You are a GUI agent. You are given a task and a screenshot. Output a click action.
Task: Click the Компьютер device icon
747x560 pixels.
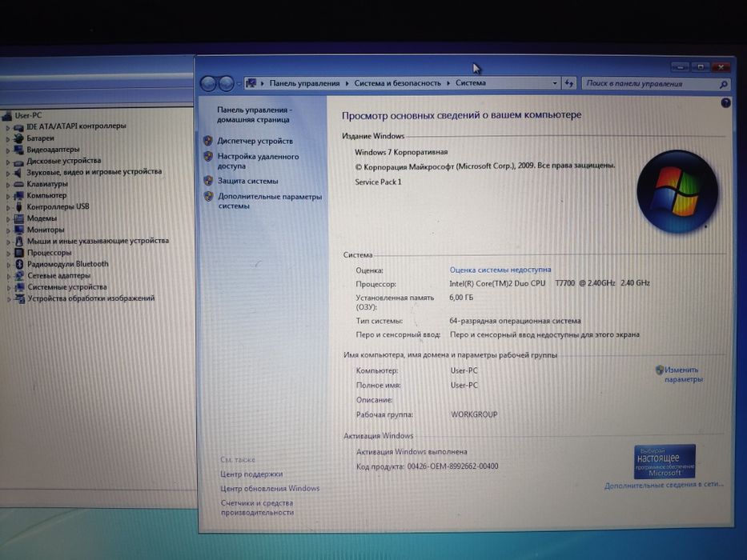point(18,196)
